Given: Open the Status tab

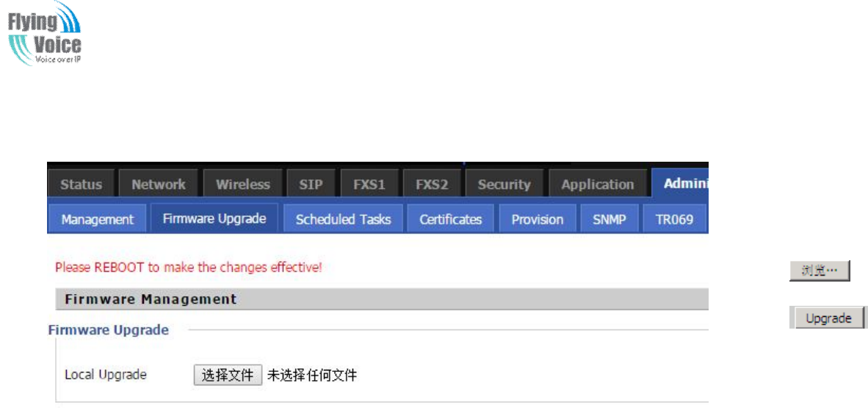Looking at the screenshot, I should [x=81, y=184].
